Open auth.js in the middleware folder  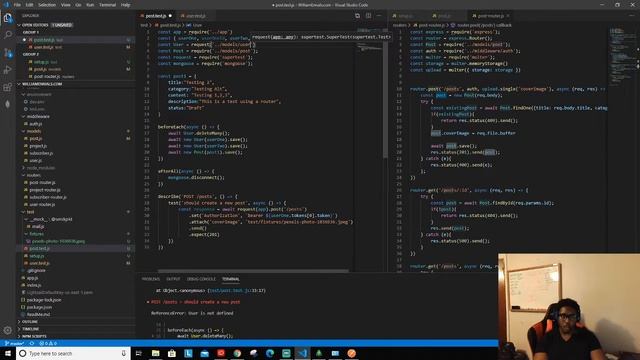tap(36, 124)
